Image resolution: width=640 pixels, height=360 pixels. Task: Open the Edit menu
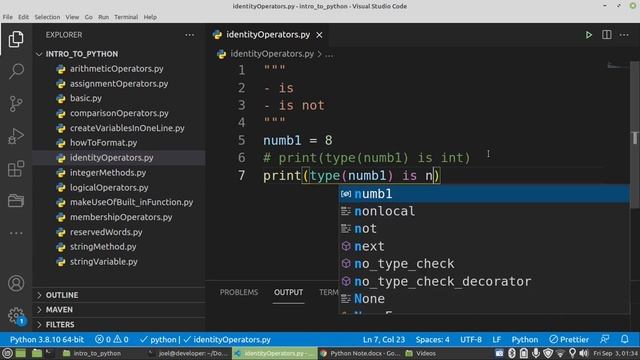[x=23, y=17]
